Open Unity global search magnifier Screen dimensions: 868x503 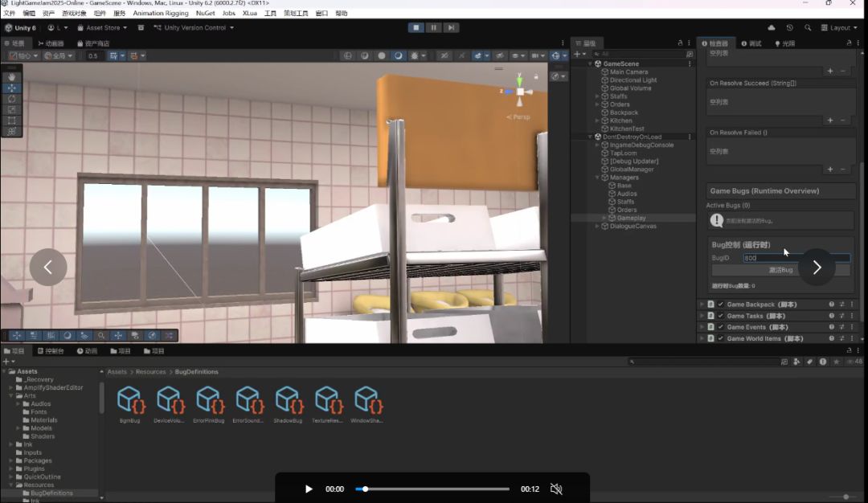808,27
